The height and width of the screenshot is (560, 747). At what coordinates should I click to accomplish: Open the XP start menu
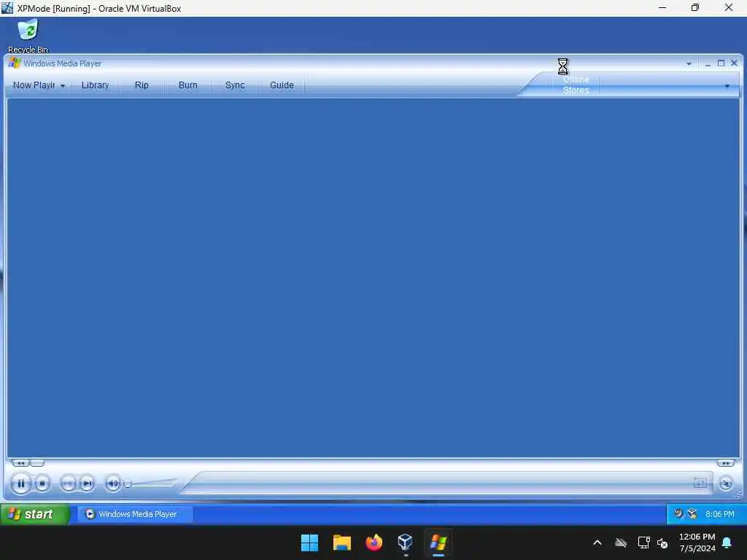[35, 514]
